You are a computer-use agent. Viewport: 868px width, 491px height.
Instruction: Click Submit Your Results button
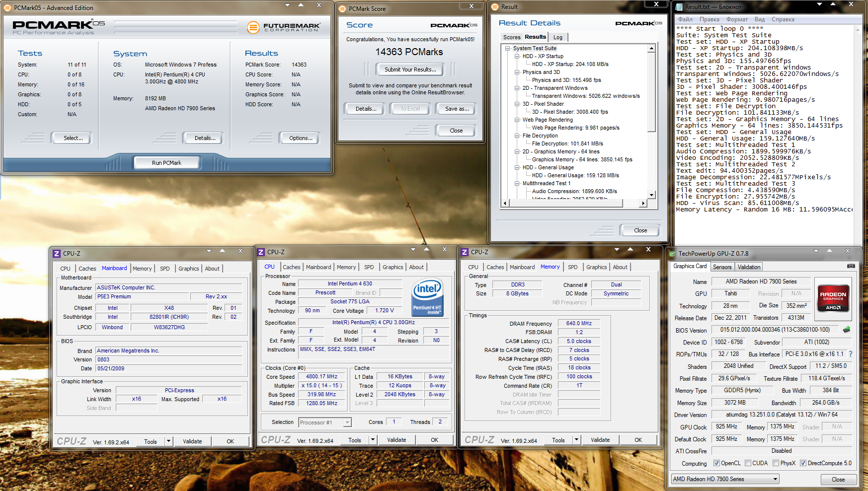point(410,70)
